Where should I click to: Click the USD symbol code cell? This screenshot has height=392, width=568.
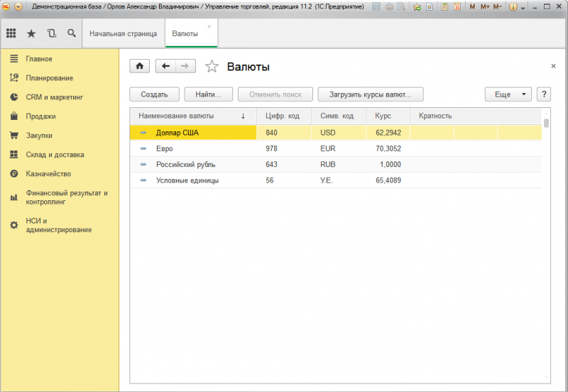(339, 133)
